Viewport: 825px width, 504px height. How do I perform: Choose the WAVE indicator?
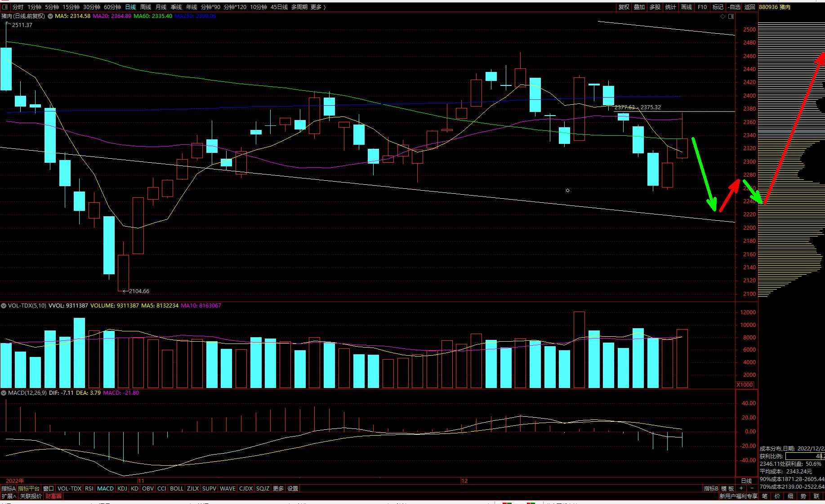tap(228, 488)
